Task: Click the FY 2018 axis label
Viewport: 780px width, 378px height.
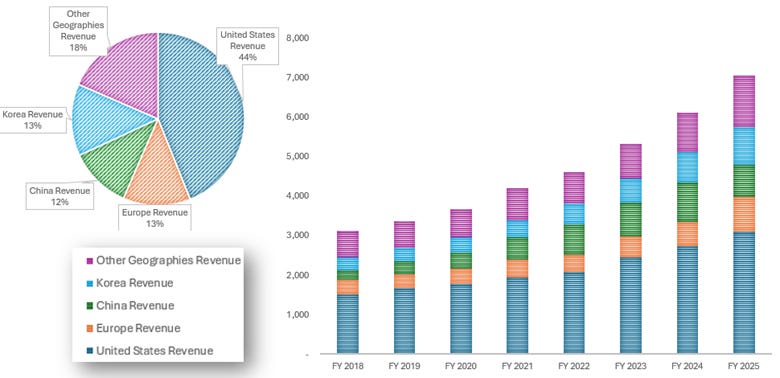Action: tap(348, 367)
